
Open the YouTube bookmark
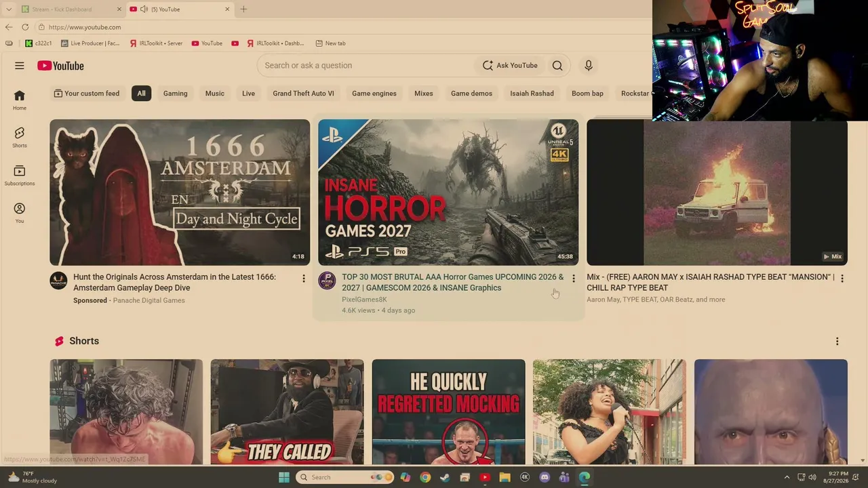coord(207,43)
